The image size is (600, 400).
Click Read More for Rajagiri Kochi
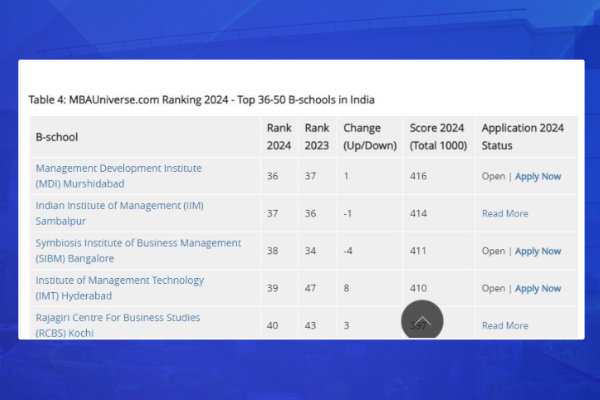[x=505, y=326]
